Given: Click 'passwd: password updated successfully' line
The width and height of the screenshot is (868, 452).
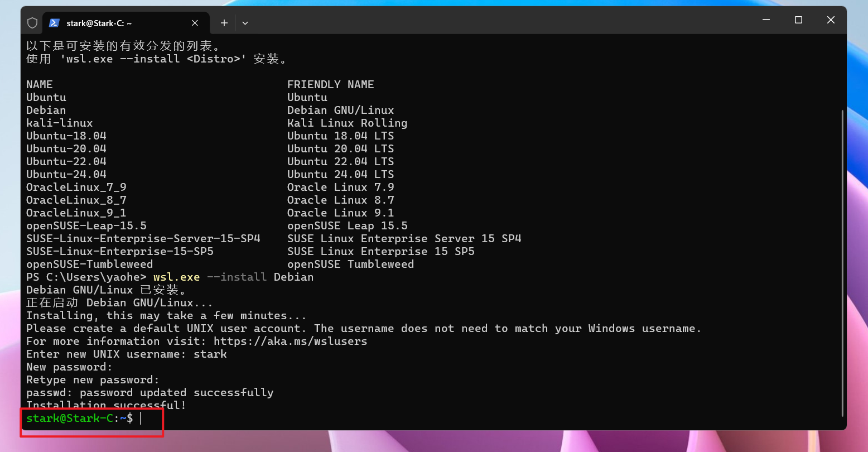Looking at the screenshot, I should click(x=150, y=392).
